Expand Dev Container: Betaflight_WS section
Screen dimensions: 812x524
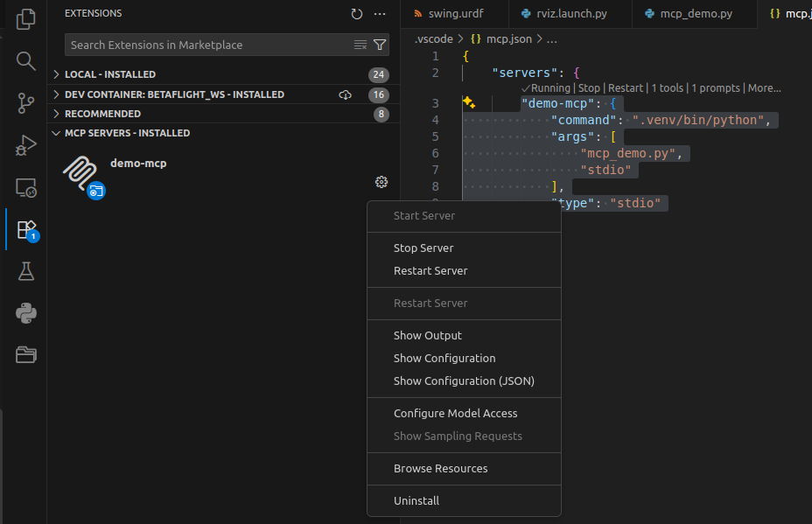pyautogui.click(x=174, y=94)
